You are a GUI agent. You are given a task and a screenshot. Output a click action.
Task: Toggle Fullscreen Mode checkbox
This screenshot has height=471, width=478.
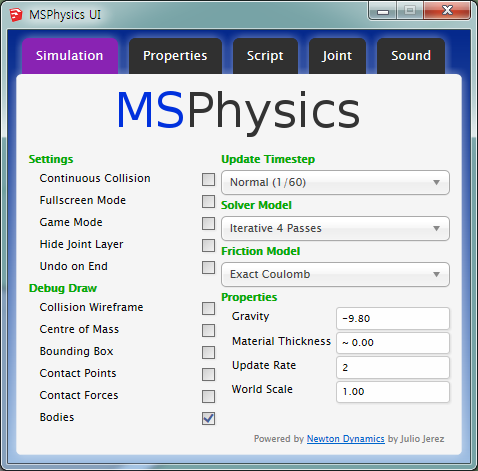(208, 202)
